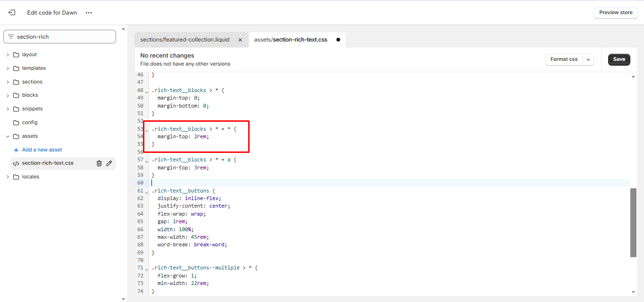Viewport: 644px width, 302px height.
Task: Click the "Edit code for Dawn" title
Action: tap(52, 13)
